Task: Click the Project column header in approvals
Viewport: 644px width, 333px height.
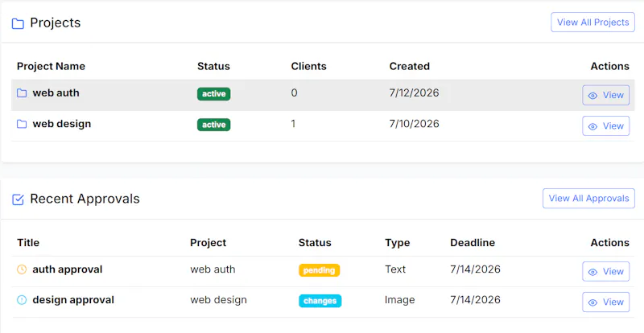Action: tap(208, 243)
